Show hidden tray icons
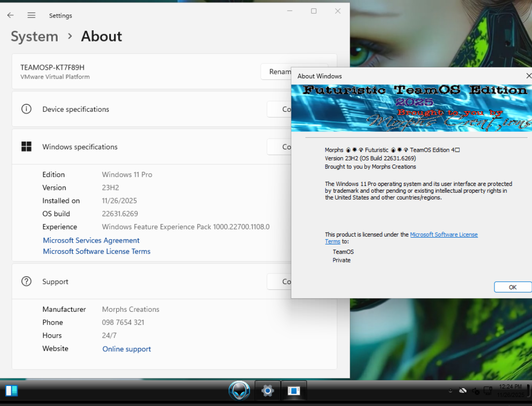 [450, 391]
